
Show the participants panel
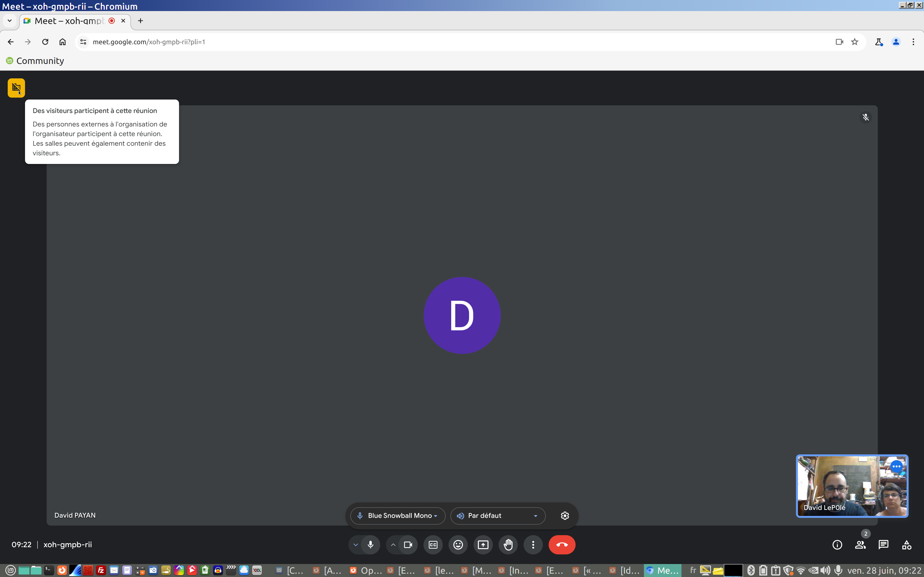pyautogui.click(x=860, y=545)
